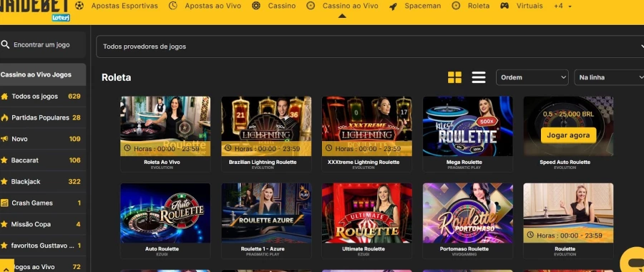Click the gamepad icon beside Virtuais
The height and width of the screenshot is (272, 644).
coord(504,6)
